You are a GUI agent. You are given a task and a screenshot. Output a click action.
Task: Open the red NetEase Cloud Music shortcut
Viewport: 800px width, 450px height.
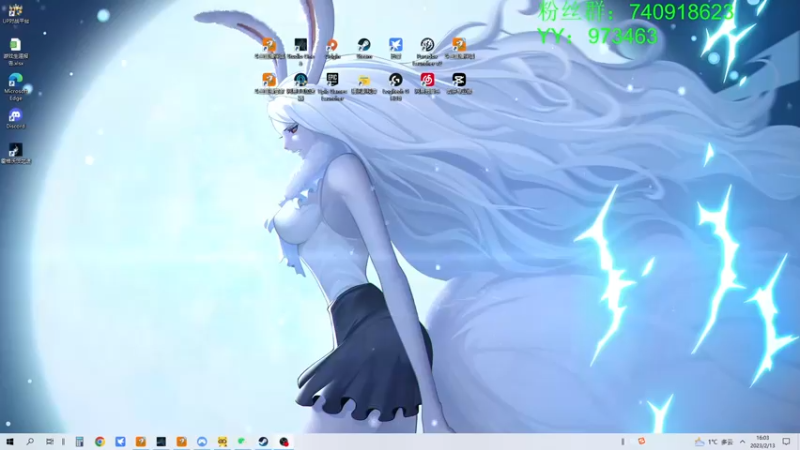(x=427, y=83)
